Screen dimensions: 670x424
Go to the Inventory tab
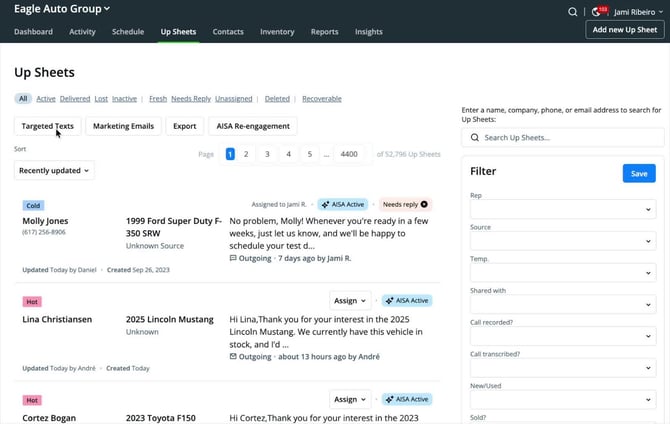[x=277, y=32]
